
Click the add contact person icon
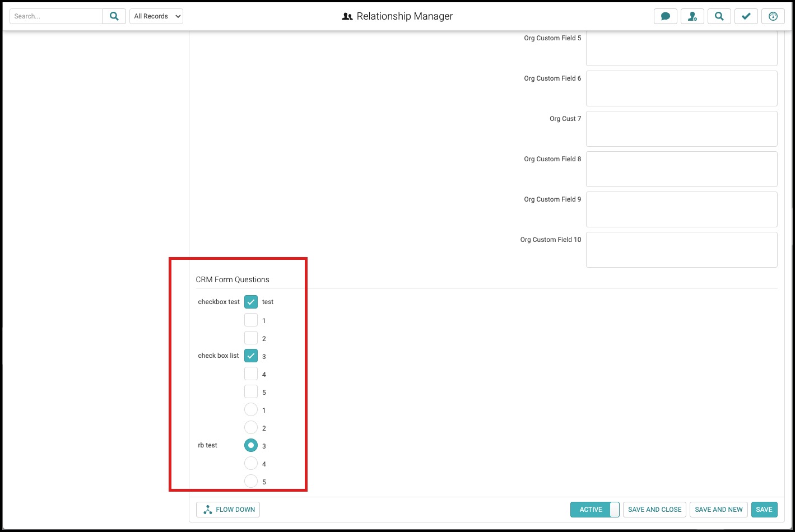pos(692,16)
